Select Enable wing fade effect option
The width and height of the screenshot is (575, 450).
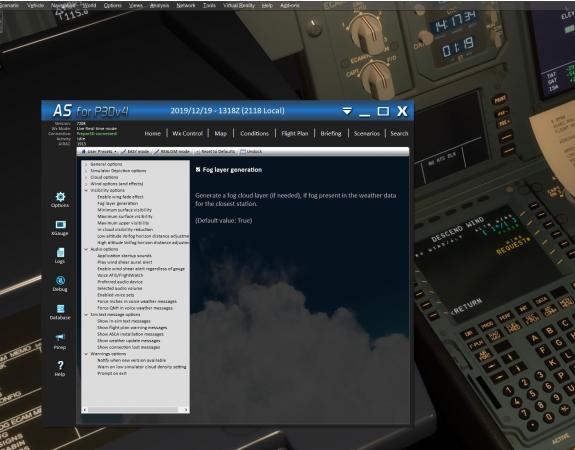coord(120,197)
